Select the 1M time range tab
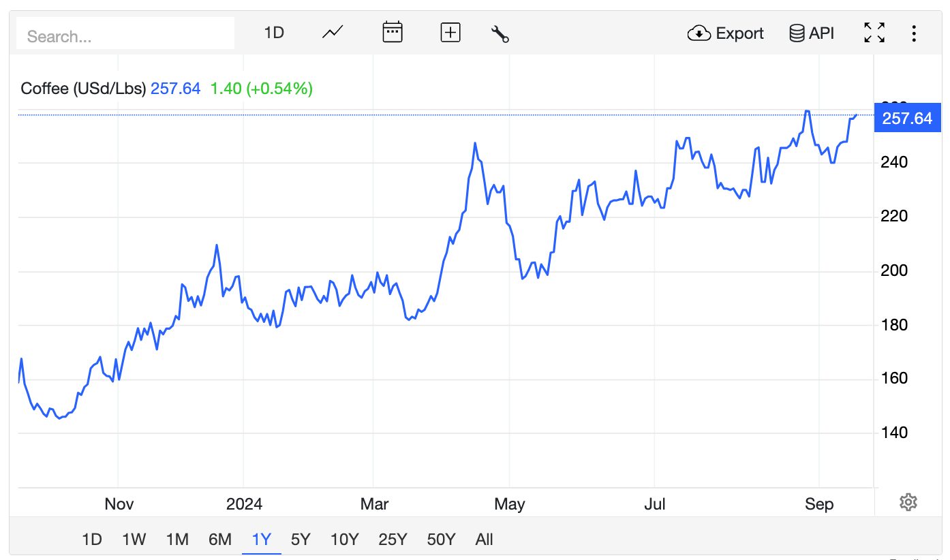950x560 pixels. pyautogui.click(x=177, y=540)
